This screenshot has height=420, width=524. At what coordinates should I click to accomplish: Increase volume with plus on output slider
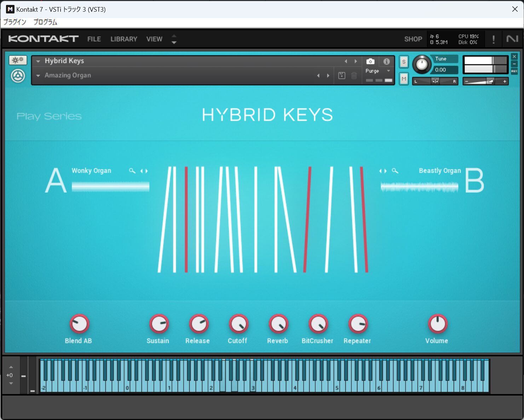tap(505, 81)
